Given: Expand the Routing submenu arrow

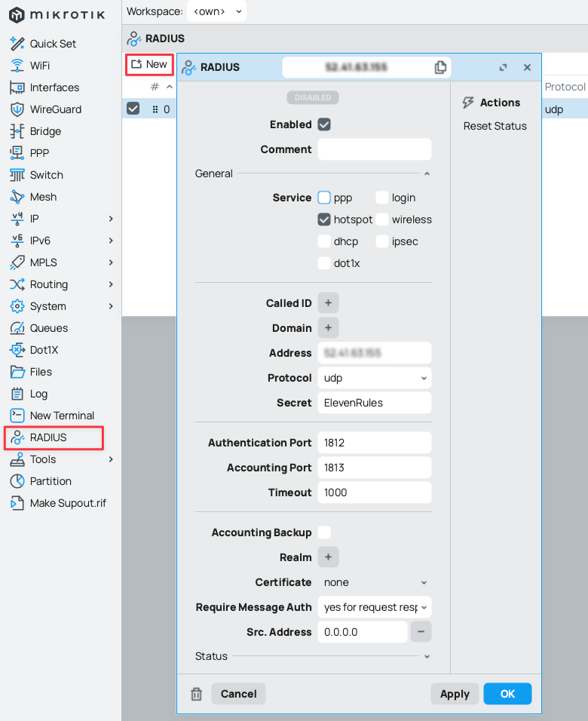Looking at the screenshot, I should tap(111, 284).
